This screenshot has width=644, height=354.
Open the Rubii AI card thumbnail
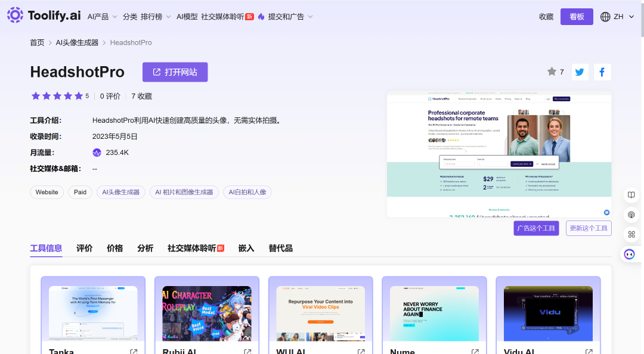tap(207, 313)
